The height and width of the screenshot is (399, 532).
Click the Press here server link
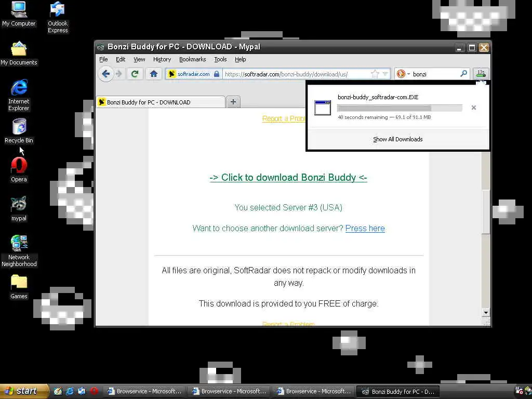pyautogui.click(x=365, y=229)
